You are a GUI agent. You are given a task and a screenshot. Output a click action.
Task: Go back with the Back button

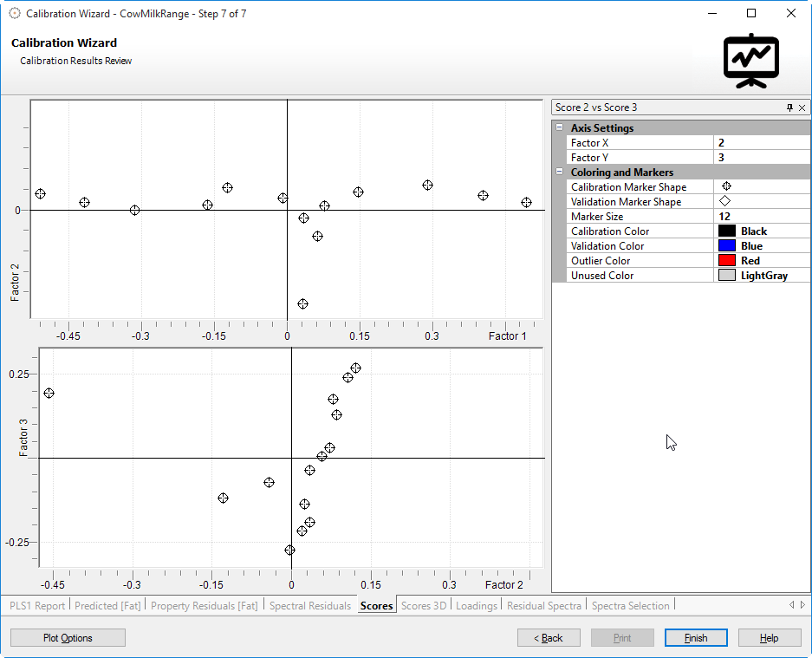[549, 638]
